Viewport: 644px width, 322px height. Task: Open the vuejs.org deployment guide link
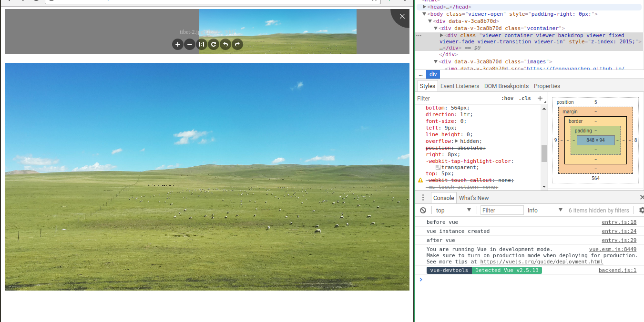(x=542, y=262)
